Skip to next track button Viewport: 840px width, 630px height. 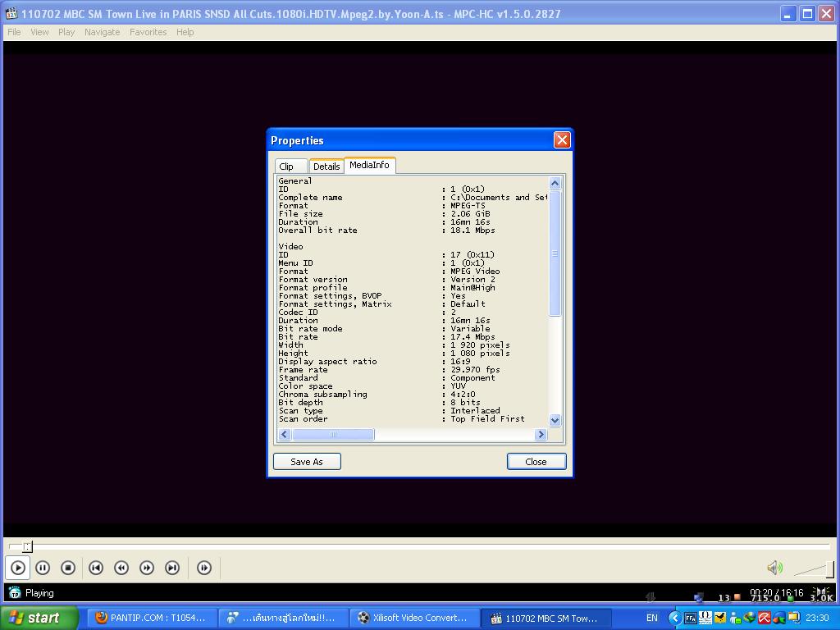(x=172, y=568)
